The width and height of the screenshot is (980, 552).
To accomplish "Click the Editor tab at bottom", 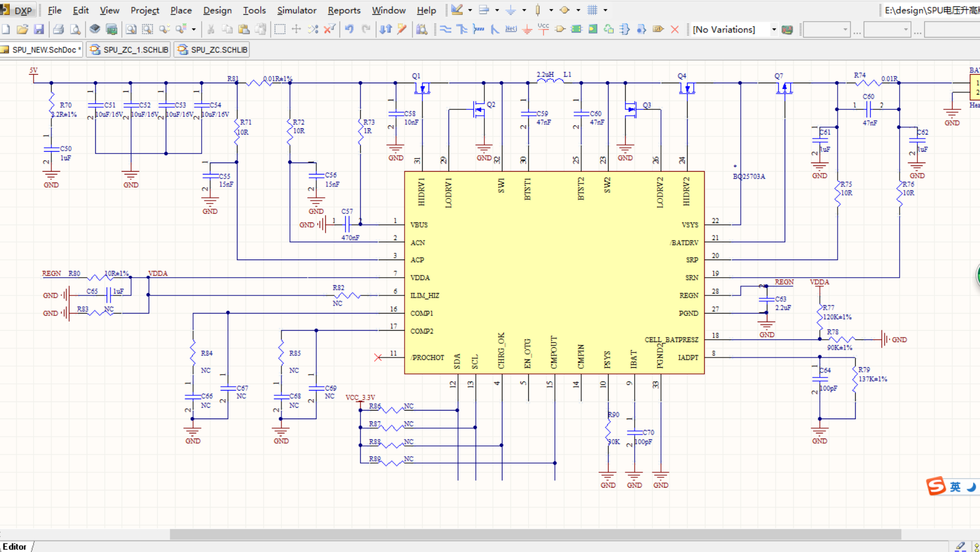I will pos(15,546).
